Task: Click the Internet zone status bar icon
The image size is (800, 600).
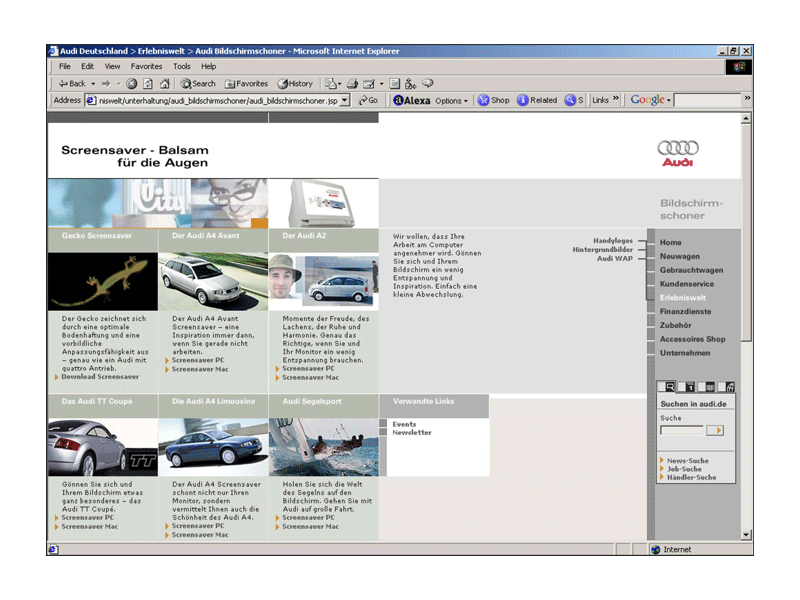Action: [x=656, y=550]
